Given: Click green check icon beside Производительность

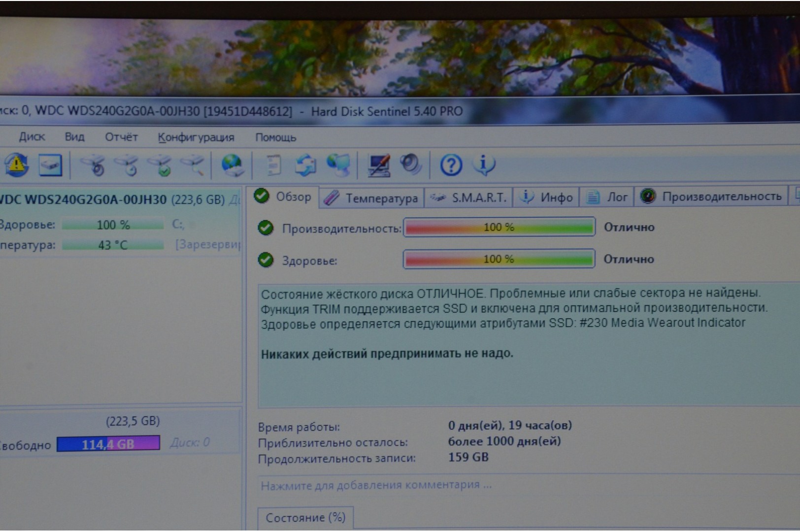Looking at the screenshot, I should click(266, 228).
